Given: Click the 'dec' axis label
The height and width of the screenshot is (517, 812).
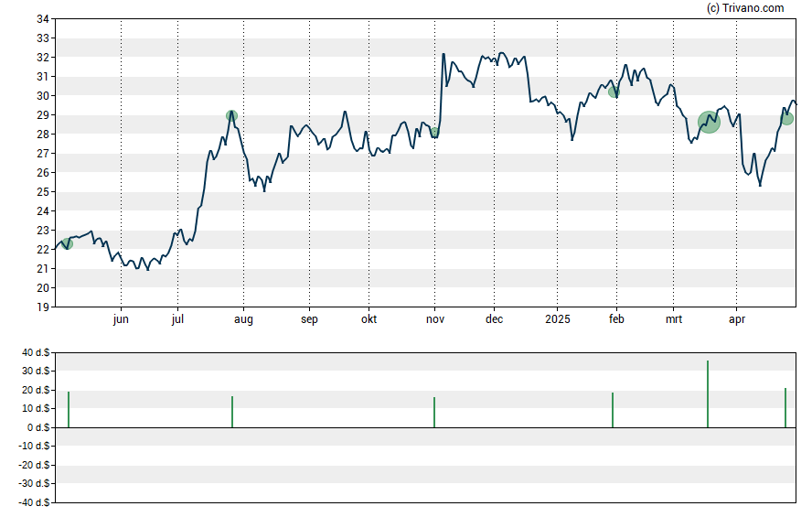Looking at the screenshot, I should [494, 319].
